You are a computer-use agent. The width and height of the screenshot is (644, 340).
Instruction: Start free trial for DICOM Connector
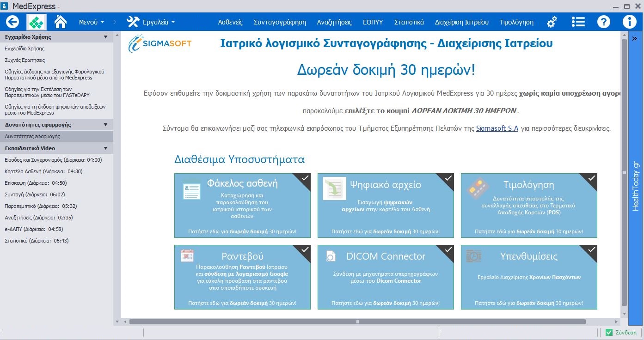pyautogui.click(x=386, y=304)
